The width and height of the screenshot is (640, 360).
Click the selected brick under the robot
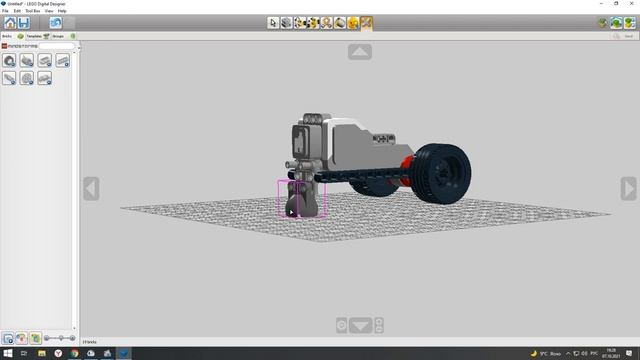tap(303, 199)
